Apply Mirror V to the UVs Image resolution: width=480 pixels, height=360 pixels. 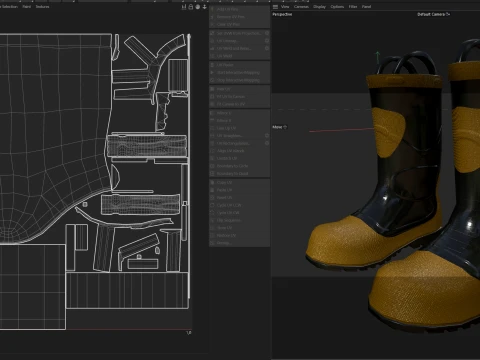[x=239, y=121]
